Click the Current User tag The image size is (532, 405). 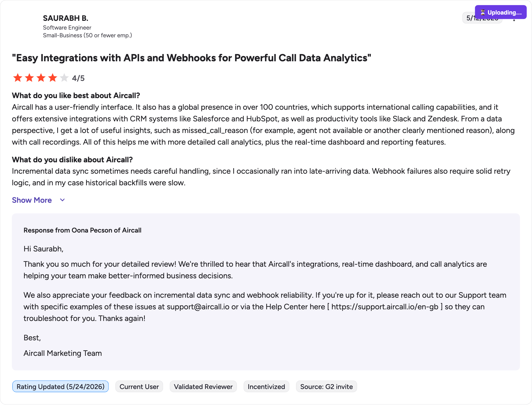139,387
